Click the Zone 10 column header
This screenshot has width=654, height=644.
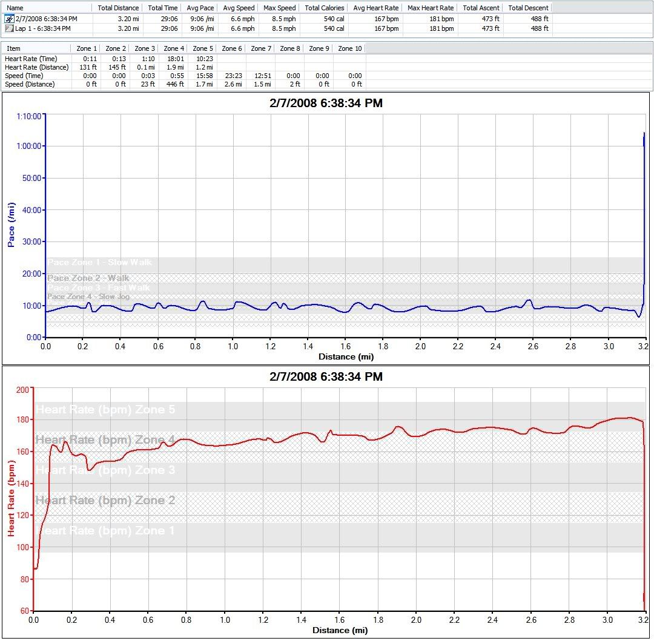point(349,48)
